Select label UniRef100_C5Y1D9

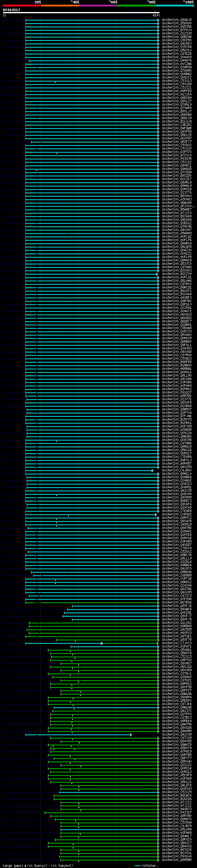[176, 84]
